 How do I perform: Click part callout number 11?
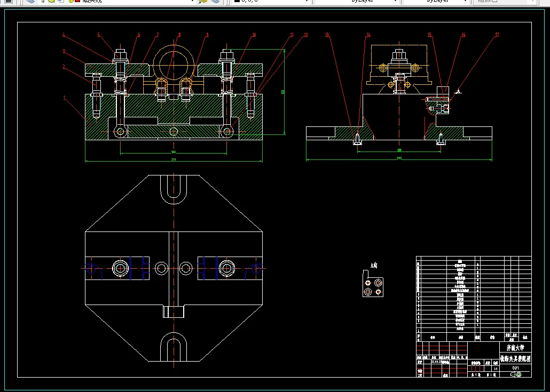pyautogui.click(x=292, y=35)
